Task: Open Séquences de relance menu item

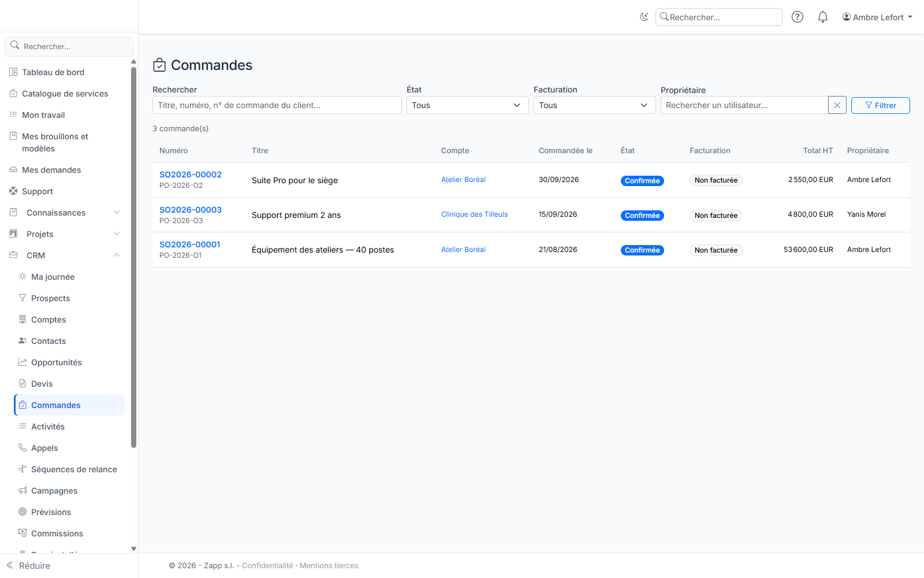Action: click(x=69, y=469)
